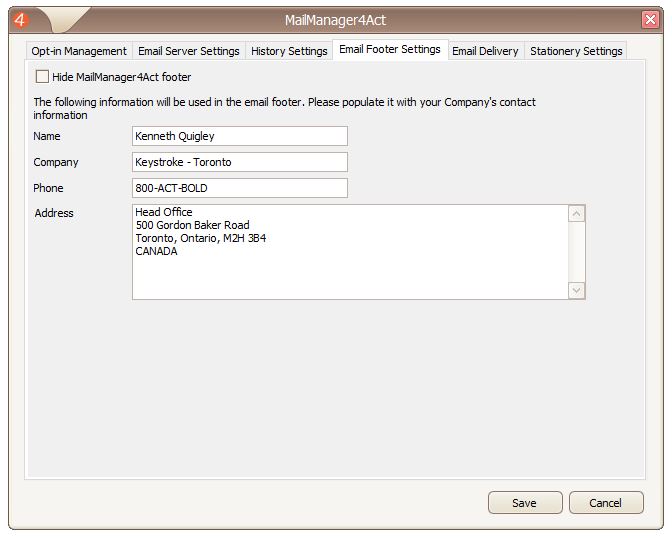The width and height of the screenshot is (672, 538).
Task: Click the MailManager4Act app logo icon
Action: tap(20, 20)
